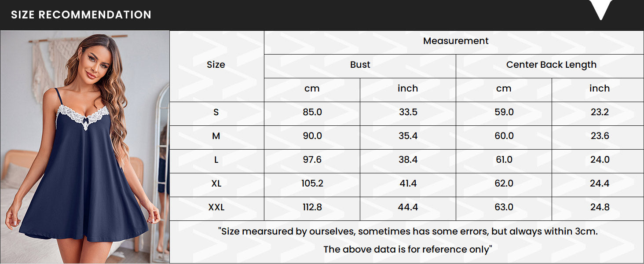Click the inch subheader under Center Back Length
Image resolution: width=644 pixels, height=264 pixels.
pyautogui.click(x=600, y=88)
